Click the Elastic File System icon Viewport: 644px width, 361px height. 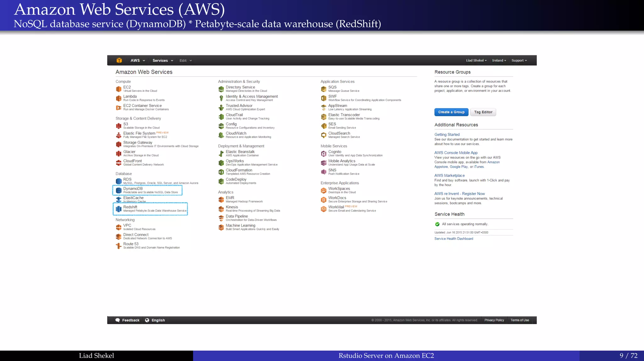point(119,135)
